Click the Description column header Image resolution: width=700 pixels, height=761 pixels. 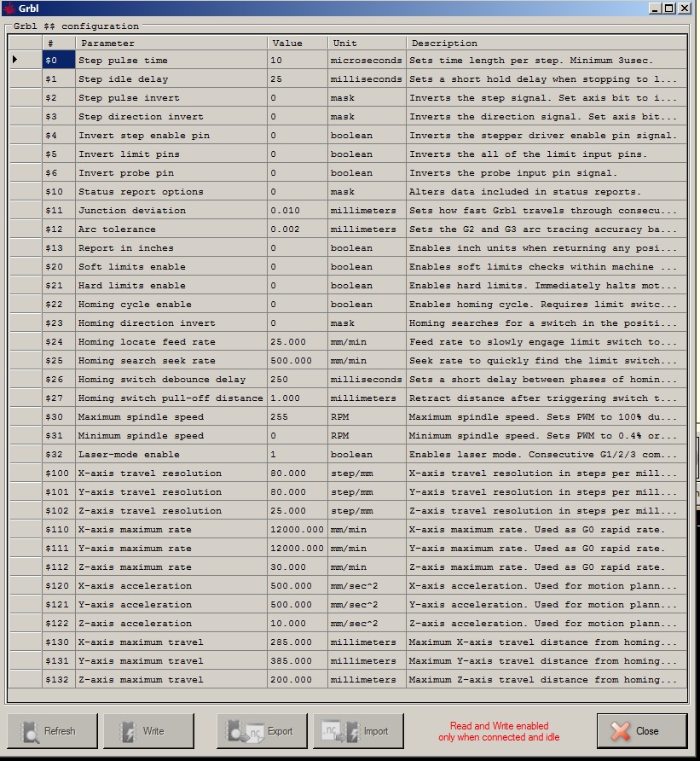coord(547,43)
